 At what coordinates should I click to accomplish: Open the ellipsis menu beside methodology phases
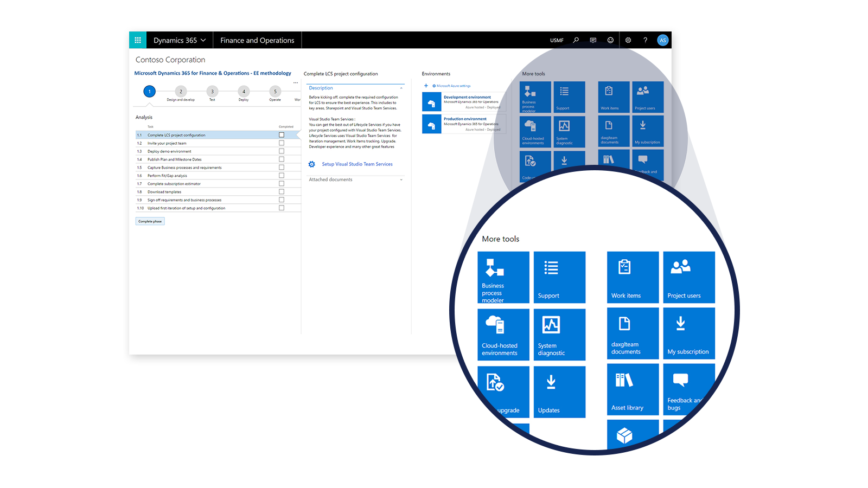(x=296, y=83)
